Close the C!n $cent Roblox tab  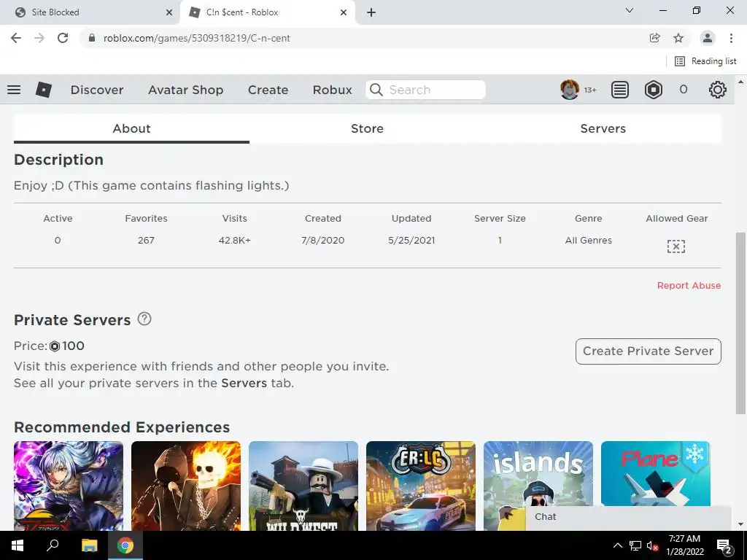pyautogui.click(x=344, y=12)
